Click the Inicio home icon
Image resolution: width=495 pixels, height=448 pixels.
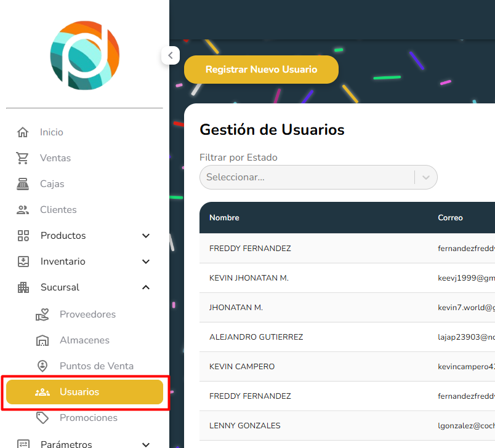23,132
